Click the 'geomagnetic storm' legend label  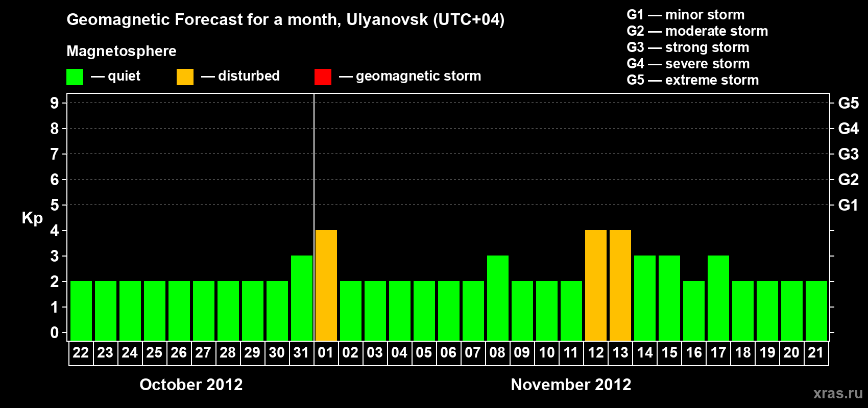(418, 76)
